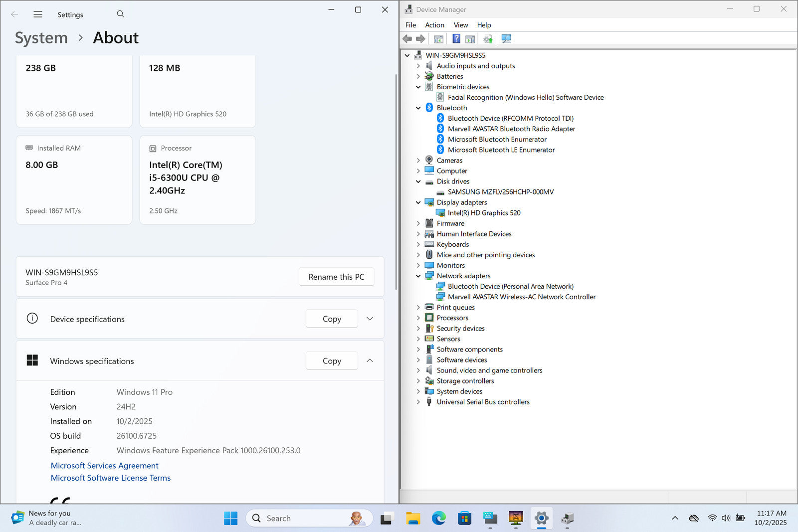Show hidden system tray icons chevron
798x532 pixels.
[675, 518]
